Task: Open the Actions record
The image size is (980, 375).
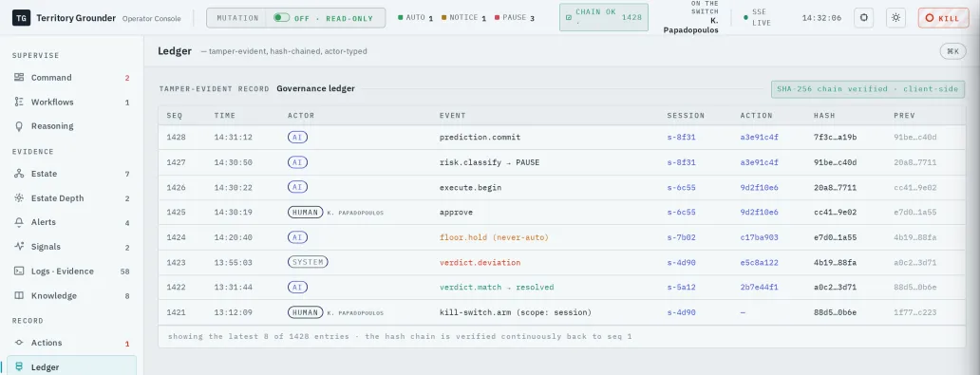Action: click(71, 343)
